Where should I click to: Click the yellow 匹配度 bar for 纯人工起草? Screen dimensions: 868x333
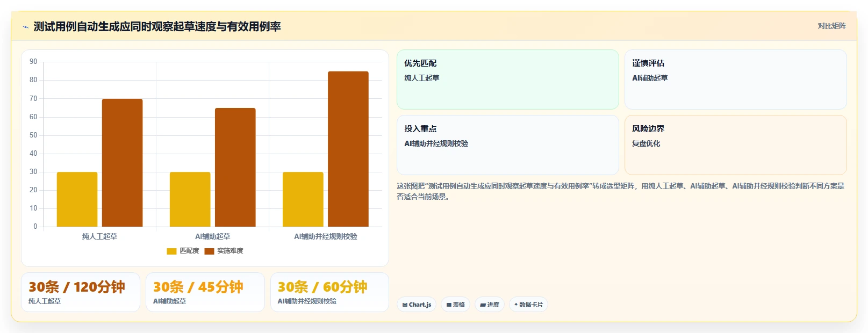(77, 199)
